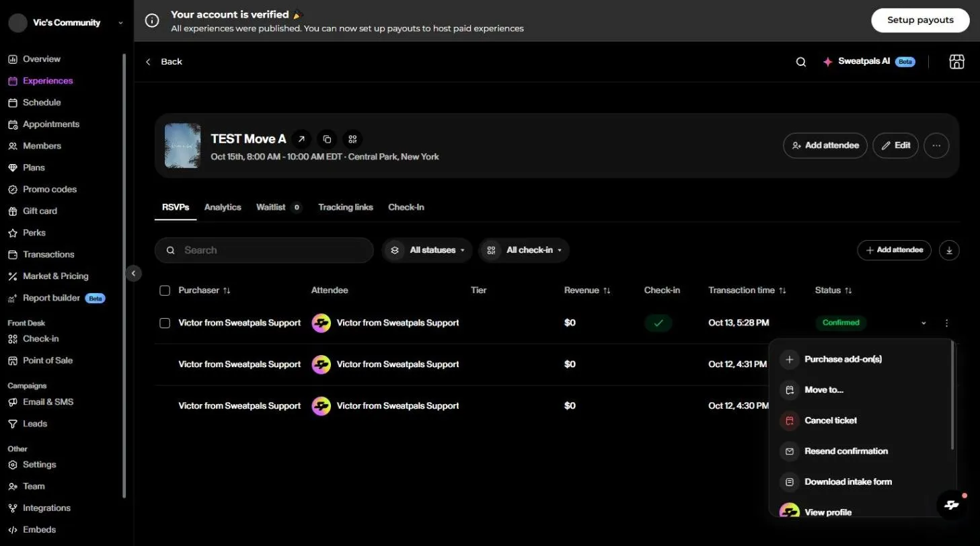The height and width of the screenshot is (546, 980).
Task: Open the All check-in filter
Action: [524, 250]
